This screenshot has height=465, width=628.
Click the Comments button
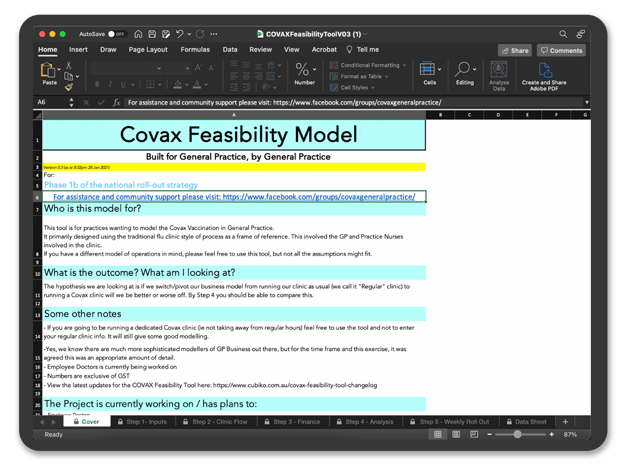tap(561, 50)
